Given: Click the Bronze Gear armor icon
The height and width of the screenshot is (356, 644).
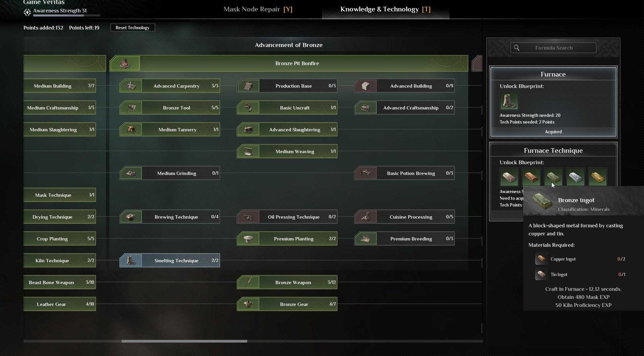Looking at the screenshot, I should click(248, 304).
